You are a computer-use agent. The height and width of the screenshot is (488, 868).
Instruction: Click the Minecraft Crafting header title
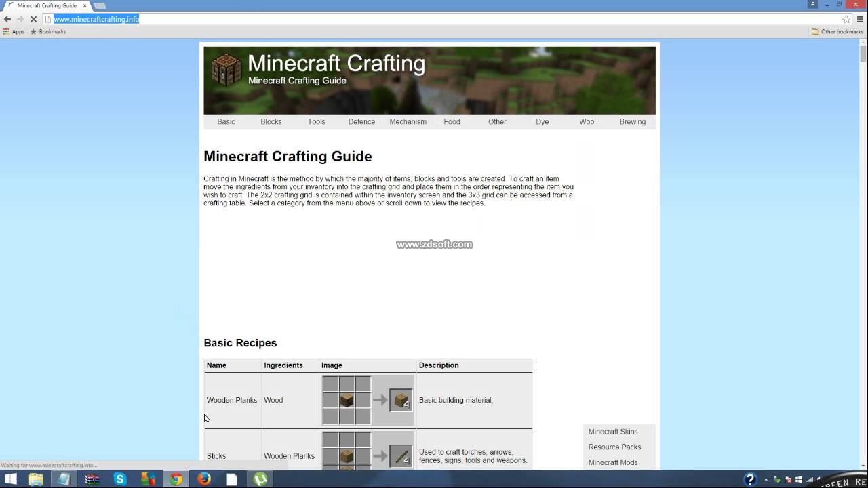(336, 63)
